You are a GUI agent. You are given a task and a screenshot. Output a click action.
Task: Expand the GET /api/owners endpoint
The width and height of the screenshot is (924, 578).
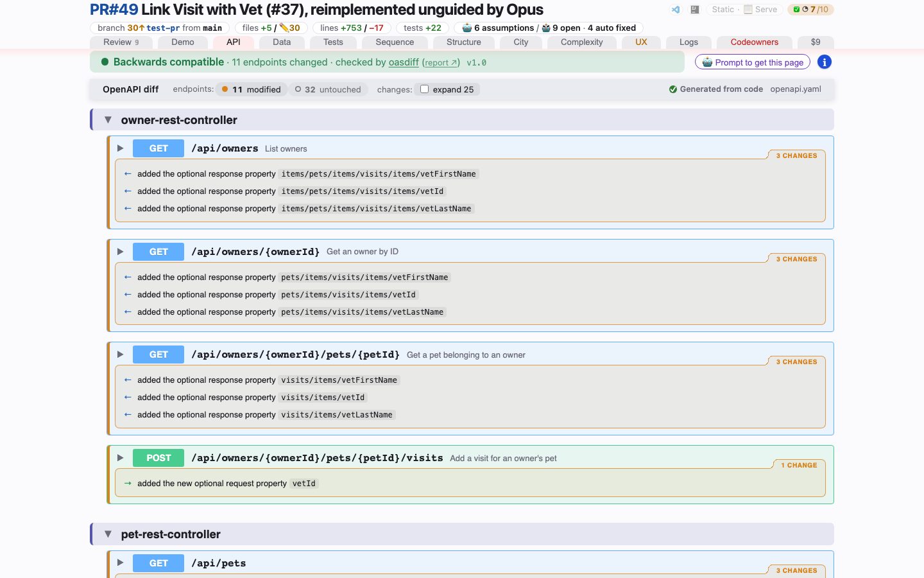coord(120,148)
